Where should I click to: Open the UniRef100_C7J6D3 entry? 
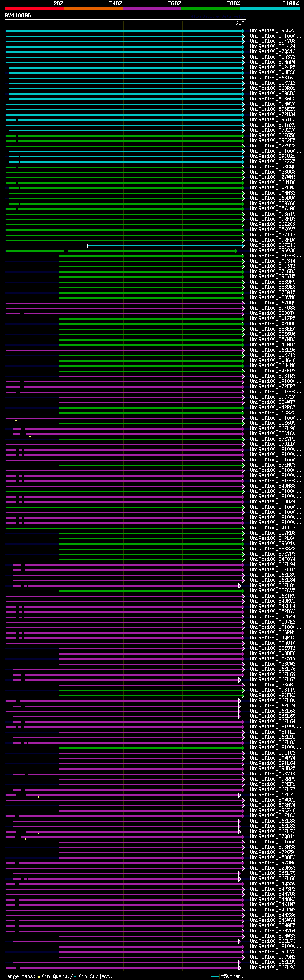[273, 272]
